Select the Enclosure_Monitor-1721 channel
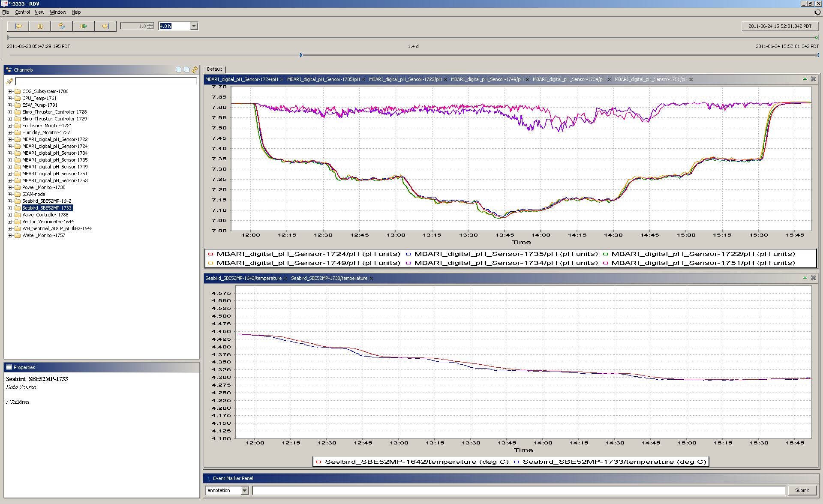Viewport: 823px width, 504px height. (x=47, y=126)
